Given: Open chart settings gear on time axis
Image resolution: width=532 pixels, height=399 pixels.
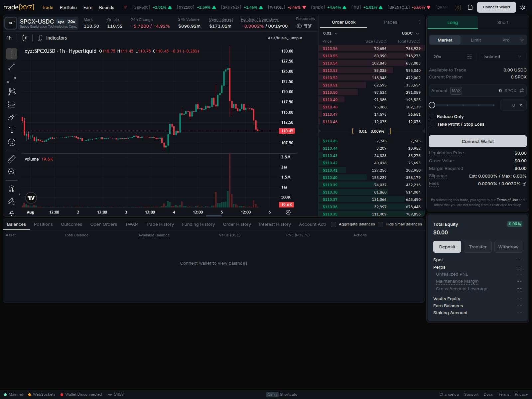Looking at the screenshot, I should click(x=288, y=212).
